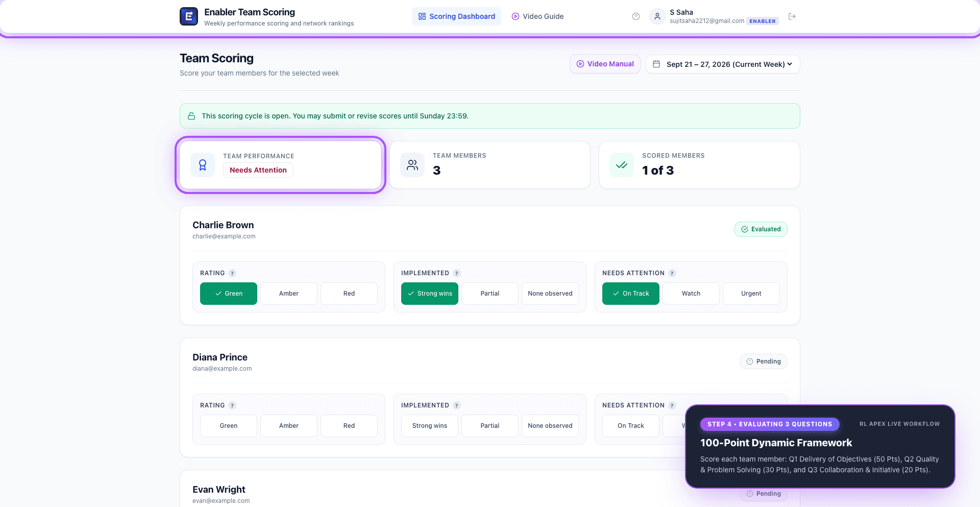The image size is (980, 507).
Task: Choose None observed for Charlie Brown
Action: pyautogui.click(x=550, y=294)
